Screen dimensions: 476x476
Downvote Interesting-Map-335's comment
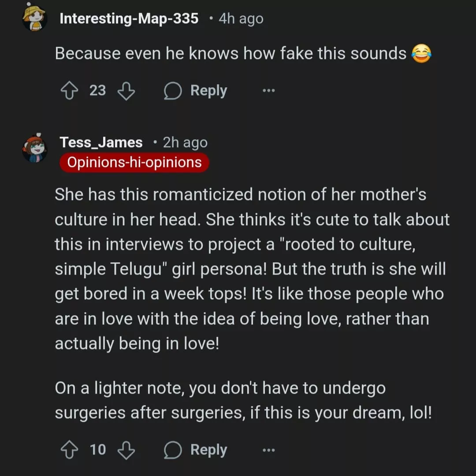[x=126, y=91]
